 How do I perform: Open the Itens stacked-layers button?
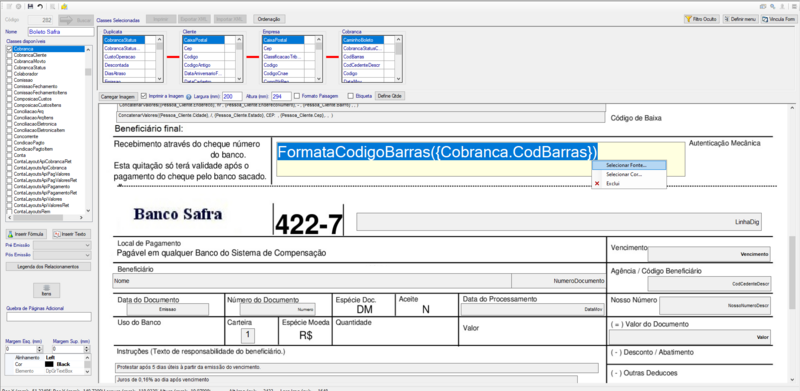[46, 290]
